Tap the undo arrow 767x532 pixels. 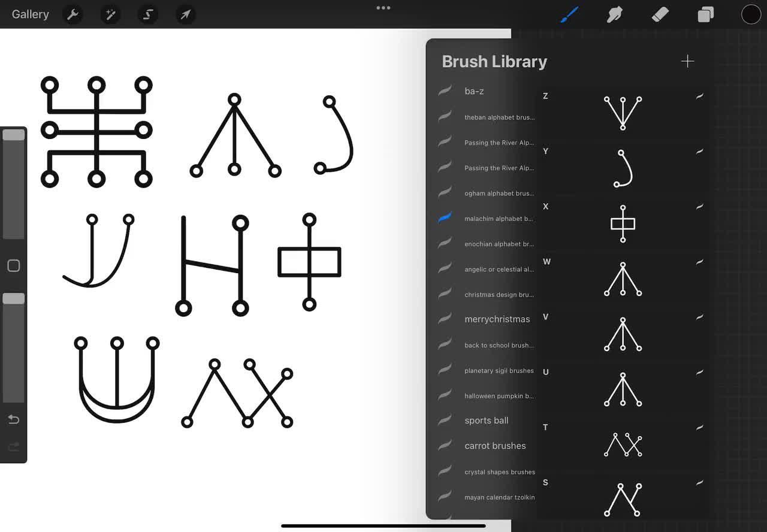pyautogui.click(x=13, y=419)
